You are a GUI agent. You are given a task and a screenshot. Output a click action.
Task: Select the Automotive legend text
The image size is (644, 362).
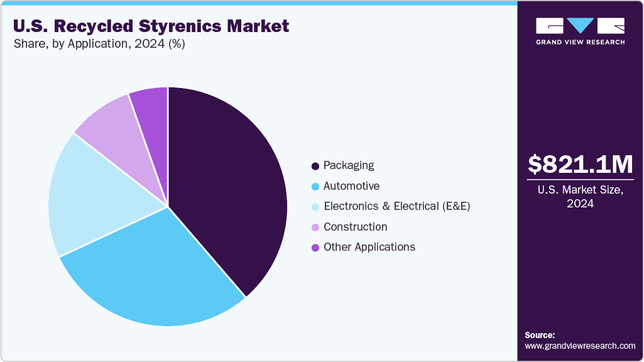(x=351, y=187)
